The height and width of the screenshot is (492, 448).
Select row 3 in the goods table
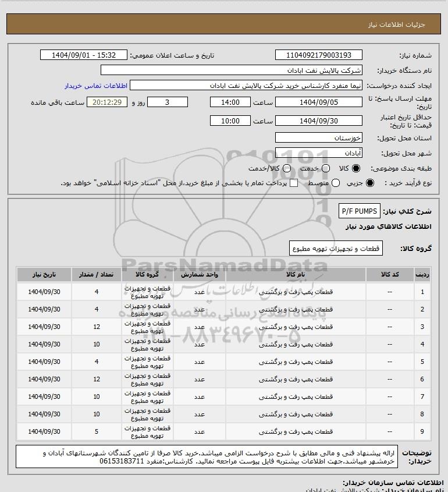tap(224, 327)
